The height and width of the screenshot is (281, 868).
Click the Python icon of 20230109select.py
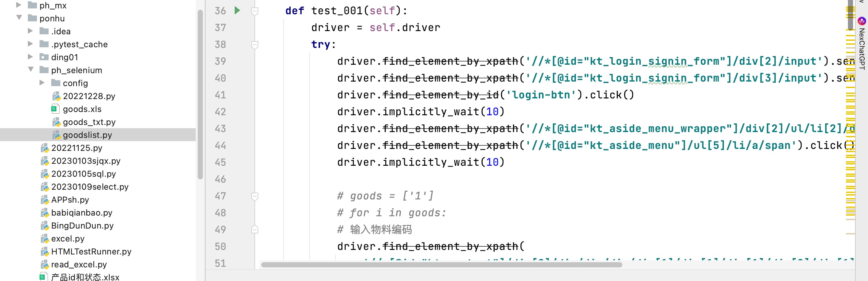(x=44, y=187)
